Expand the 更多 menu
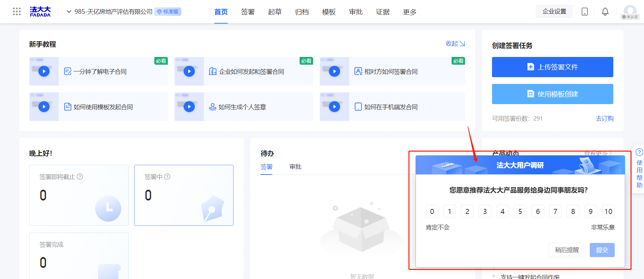Screen dimensions: 644x279 pos(410,12)
